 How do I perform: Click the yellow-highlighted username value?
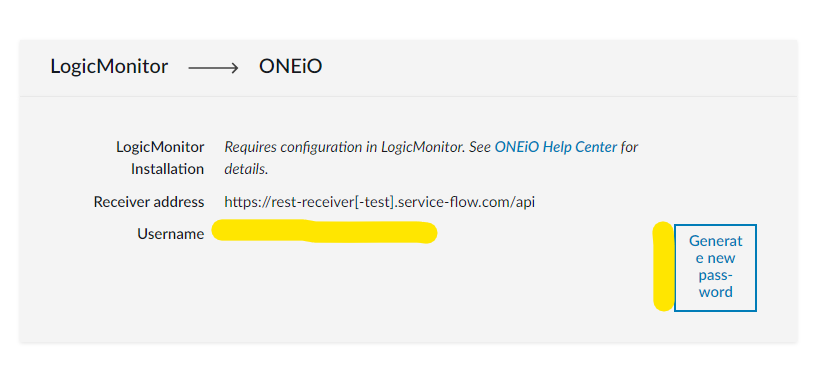[324, 232]
